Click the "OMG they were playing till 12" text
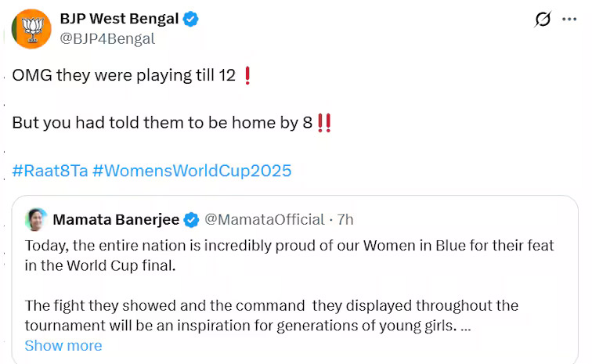592x364 pixels. click(123, 77)
